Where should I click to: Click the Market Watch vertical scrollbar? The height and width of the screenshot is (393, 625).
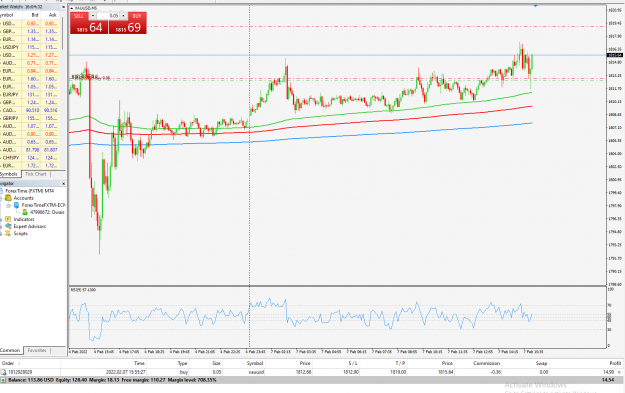pyautogui.click(x=63, y=34)
